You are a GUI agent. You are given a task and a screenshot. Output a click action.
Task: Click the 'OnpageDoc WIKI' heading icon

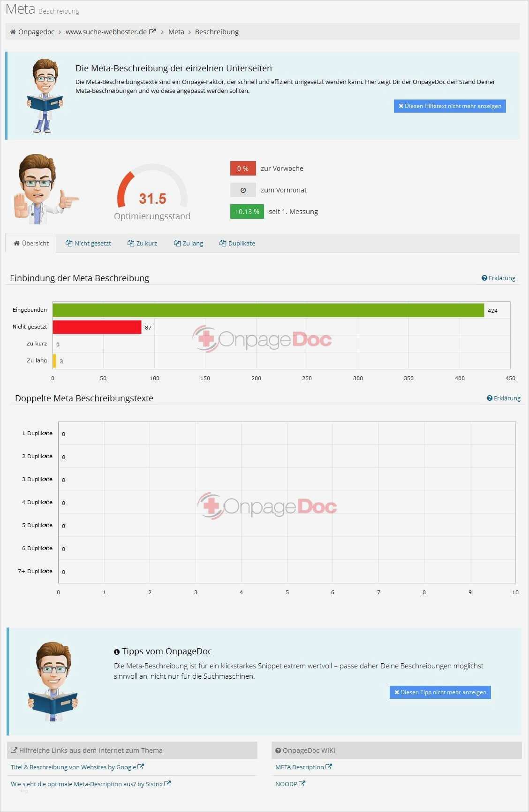[278, 751]
